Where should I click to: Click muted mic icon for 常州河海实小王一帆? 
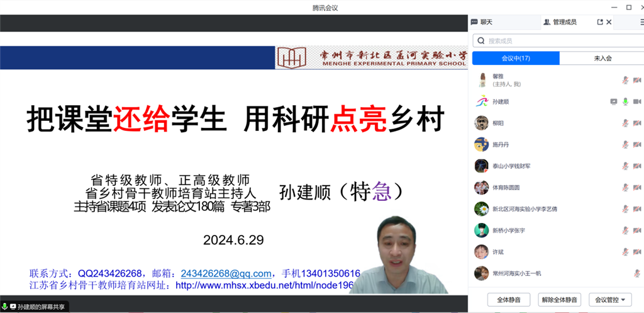(636, 273)
